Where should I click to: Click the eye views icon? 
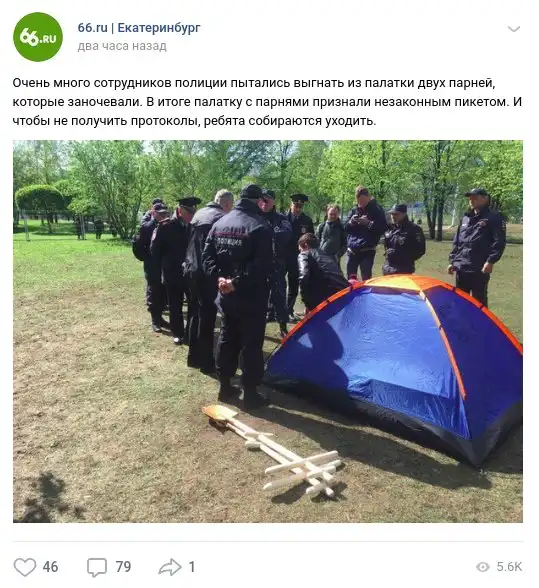click(483, 567)
